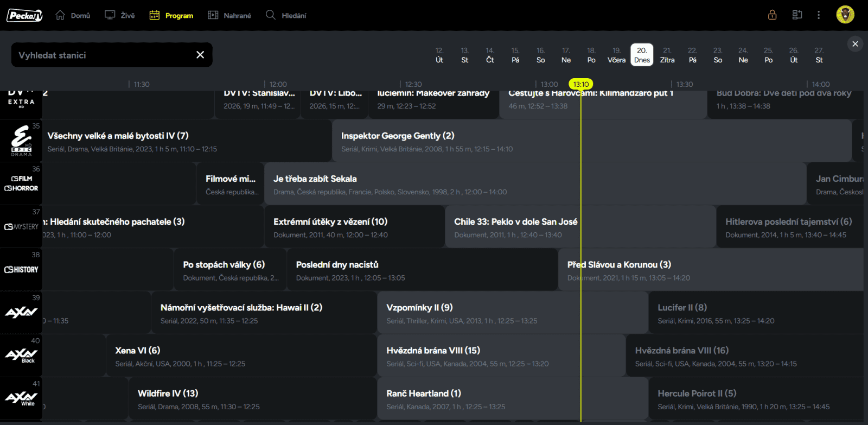Select date 16. So
The width and height of the screenshot is (868, 425).
[541, 55]
